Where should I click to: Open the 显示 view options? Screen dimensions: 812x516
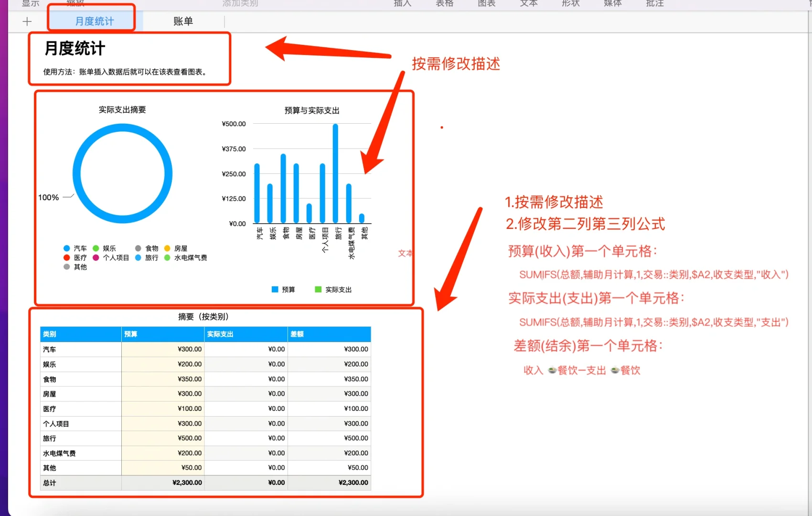point(30,3)
